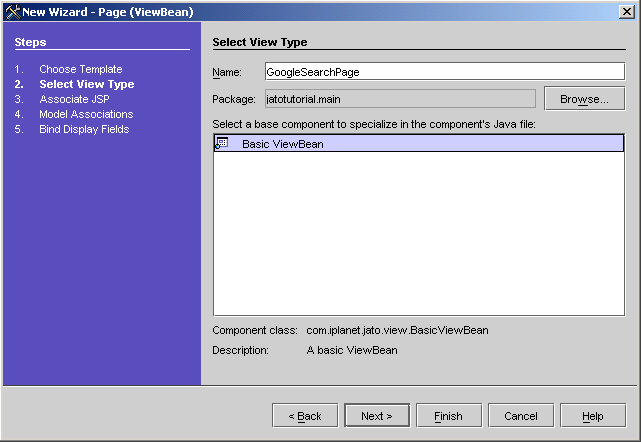Screen dimensions: 641x442
Task: Open the Browse... package chooser
Action: click(x=584, y=99)
